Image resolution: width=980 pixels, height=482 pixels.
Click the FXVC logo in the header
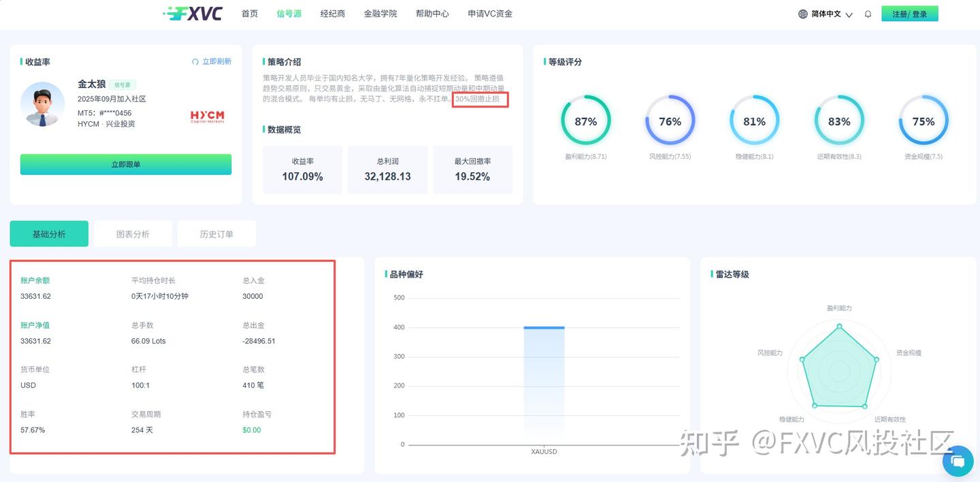(x=193, y=13)
